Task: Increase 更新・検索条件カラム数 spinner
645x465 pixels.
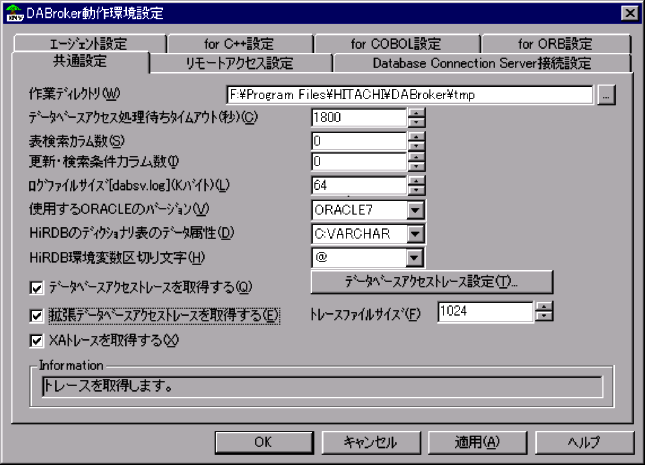Action: coord(416,157)
